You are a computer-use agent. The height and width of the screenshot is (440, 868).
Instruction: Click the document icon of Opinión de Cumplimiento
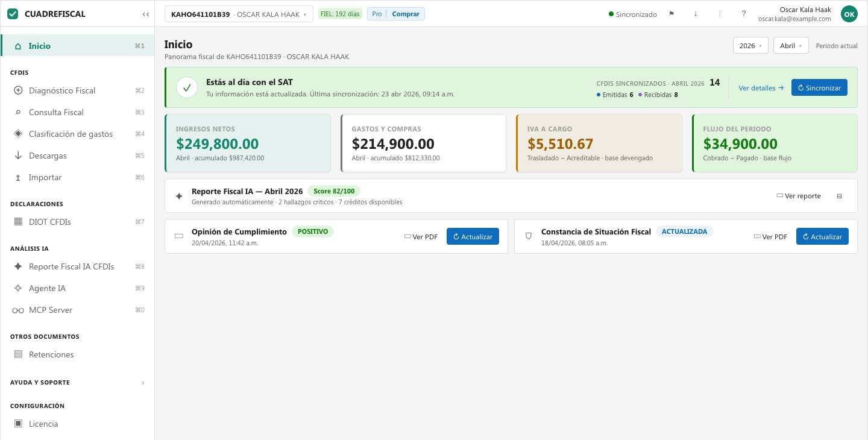pos(178,236)
